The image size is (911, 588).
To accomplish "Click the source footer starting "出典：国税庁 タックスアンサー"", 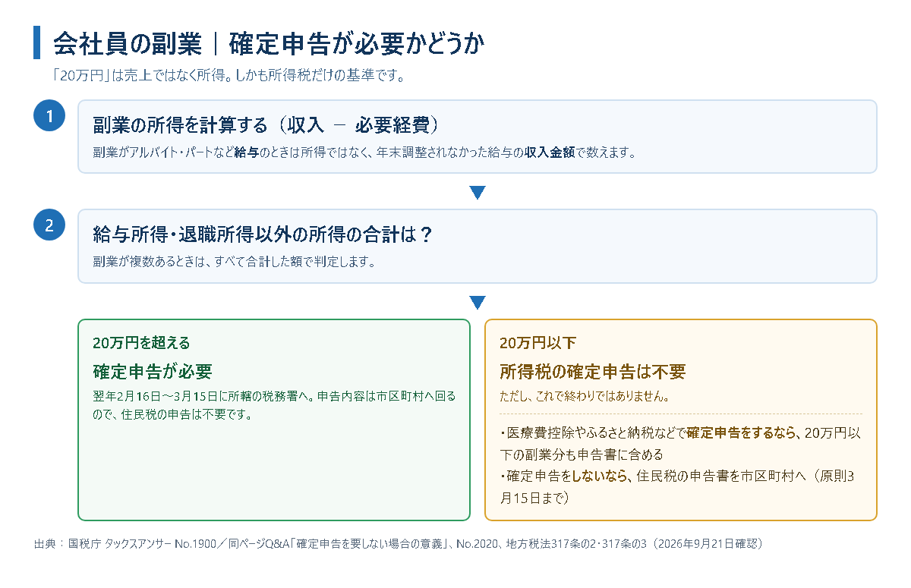I will (x=399, y=544).
